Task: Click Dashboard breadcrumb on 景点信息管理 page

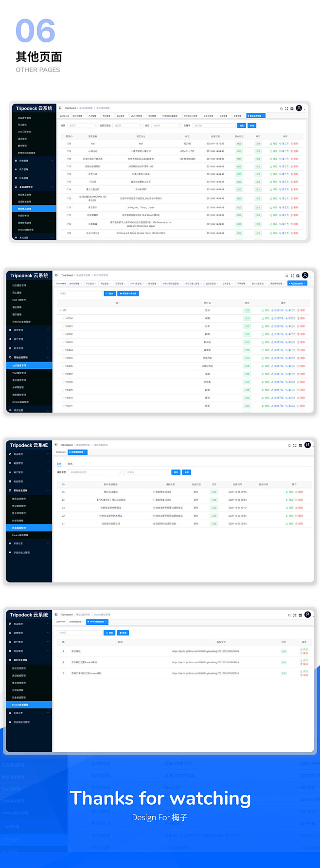Action: pos(71,108)
